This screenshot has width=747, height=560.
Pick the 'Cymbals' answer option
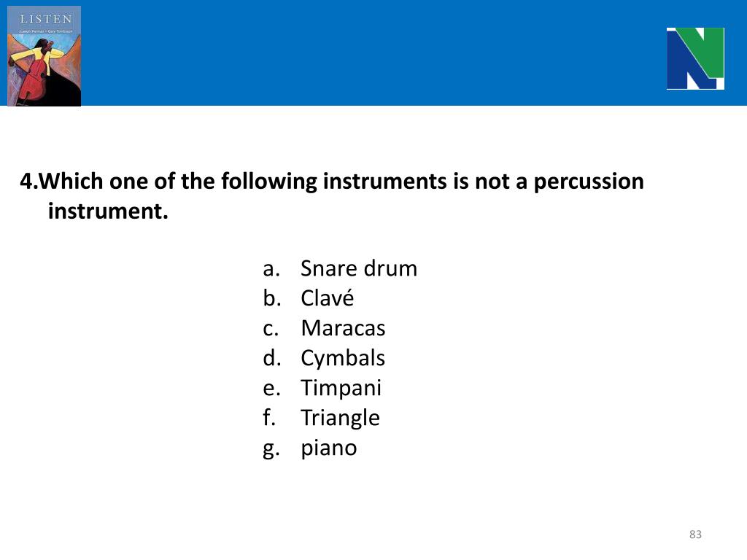pyautogui.click(x=343, y=358)
